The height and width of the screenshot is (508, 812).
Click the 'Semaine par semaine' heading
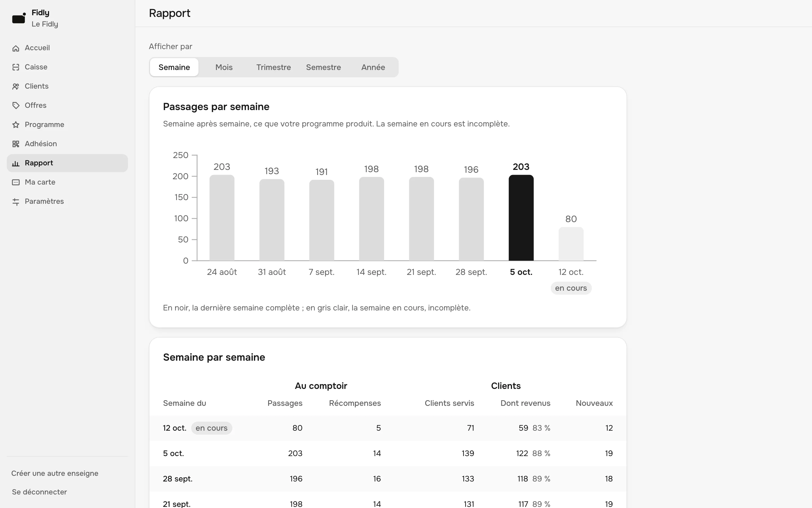tap(214, 358)
